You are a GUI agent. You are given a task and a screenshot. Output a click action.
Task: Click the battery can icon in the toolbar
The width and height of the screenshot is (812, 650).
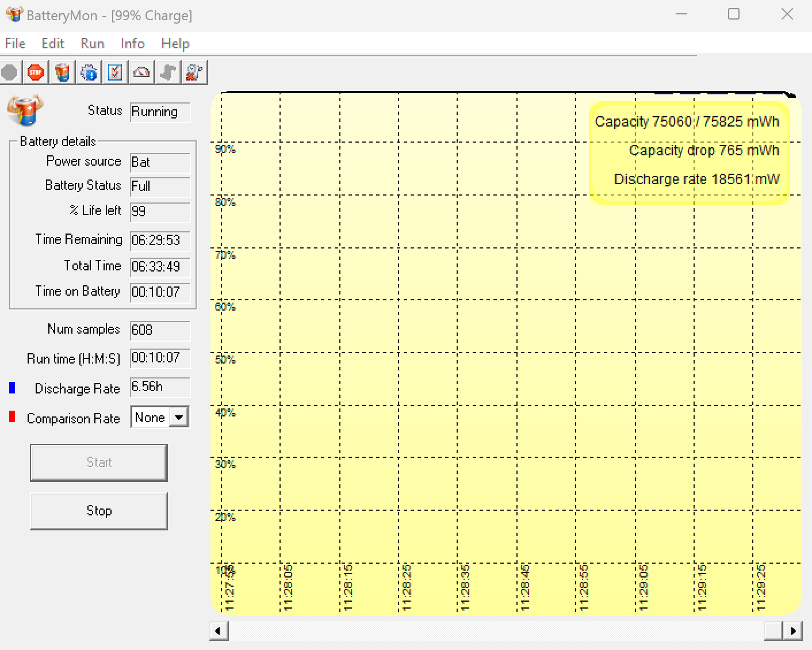pyautogui.click(x=62, y=72)
